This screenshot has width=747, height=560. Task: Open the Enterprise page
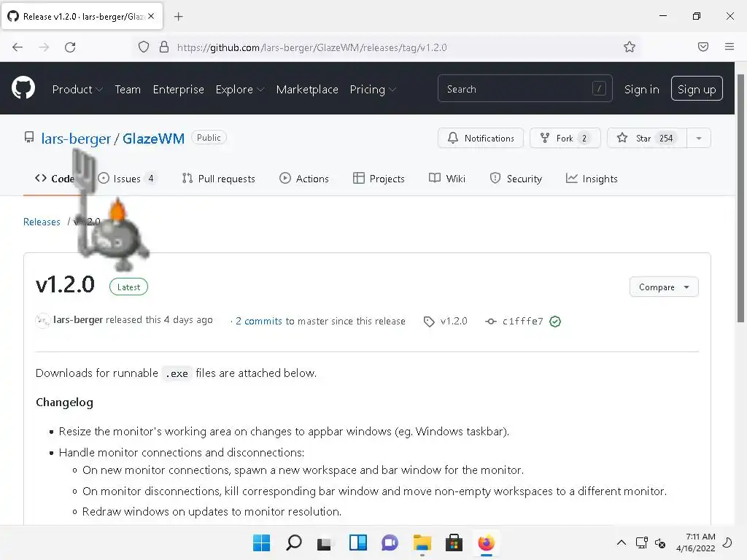178,89
